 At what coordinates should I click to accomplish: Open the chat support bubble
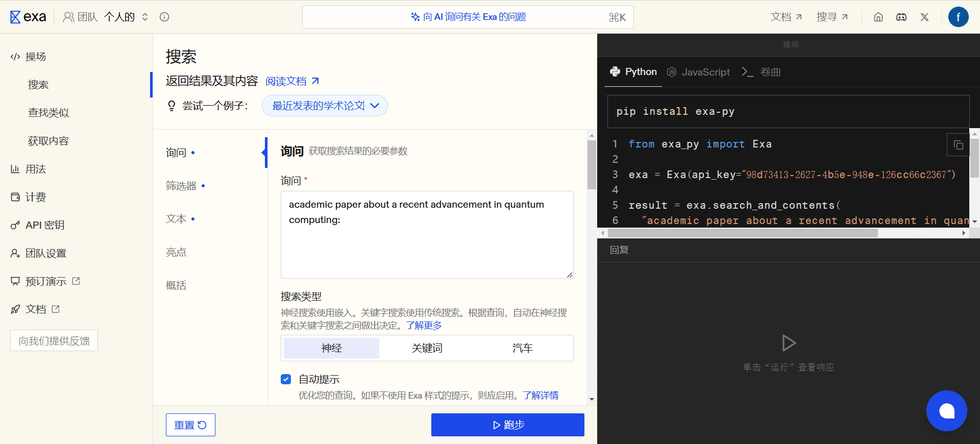947,411
